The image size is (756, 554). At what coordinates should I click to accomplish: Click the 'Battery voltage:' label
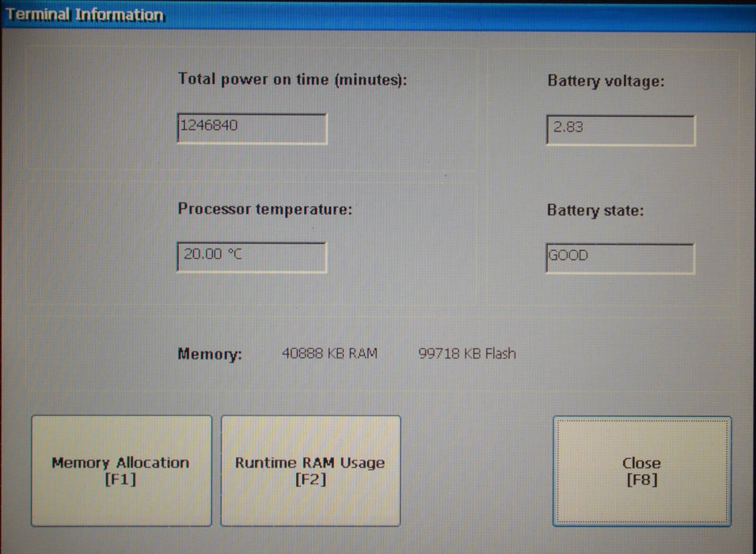click(606, 81)
